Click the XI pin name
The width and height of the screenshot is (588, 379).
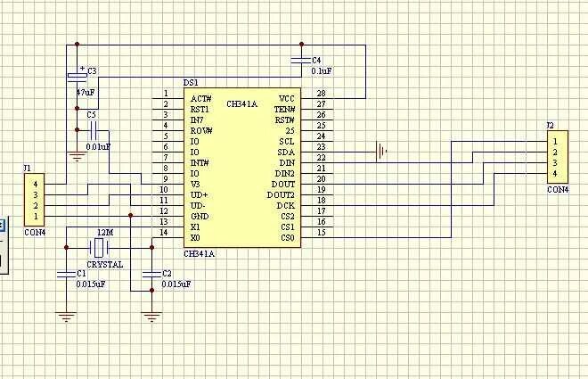coord(195,227)
